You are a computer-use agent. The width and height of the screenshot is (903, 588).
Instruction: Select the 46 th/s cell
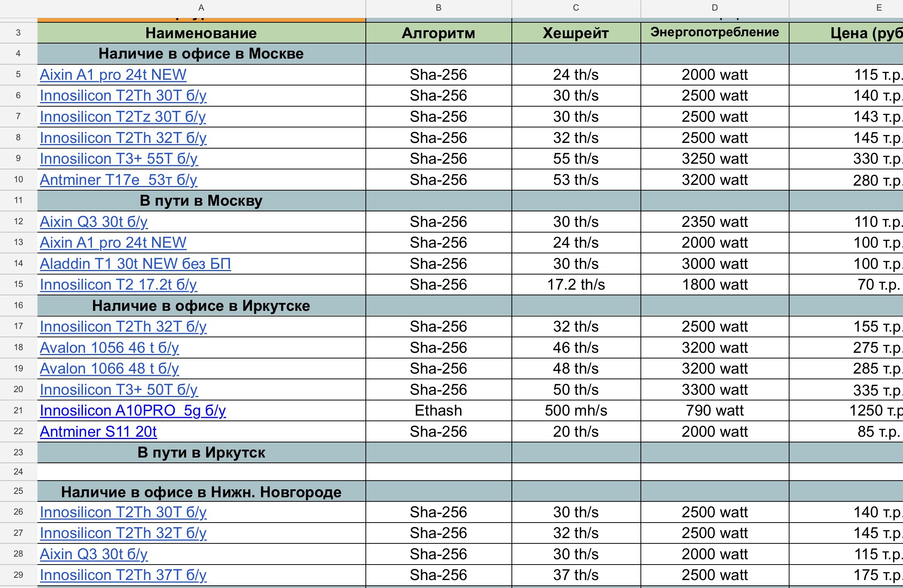click(576, 348)
